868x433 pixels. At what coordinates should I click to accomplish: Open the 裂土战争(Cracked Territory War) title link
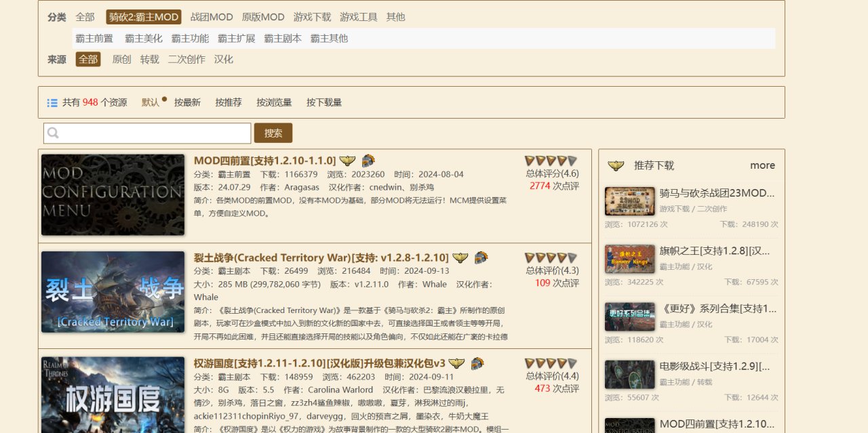(x=321, y=257)
